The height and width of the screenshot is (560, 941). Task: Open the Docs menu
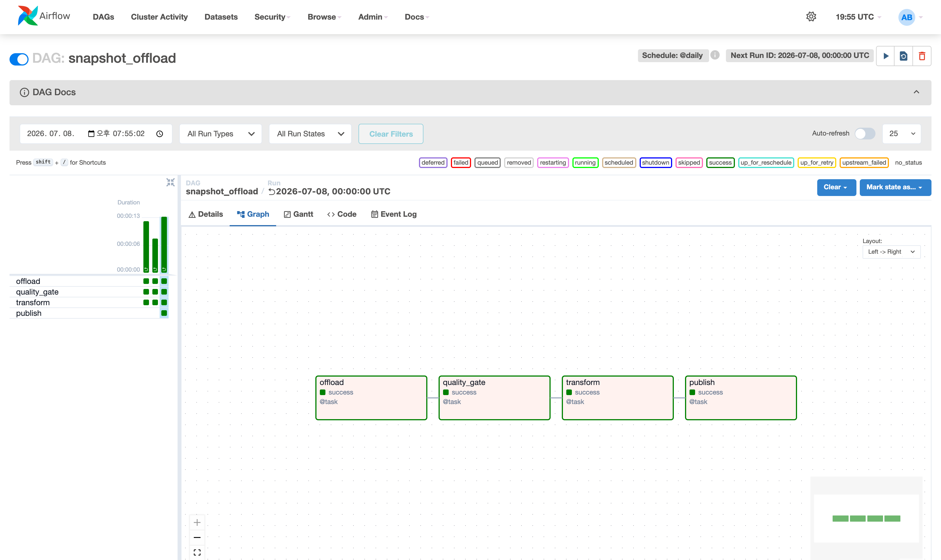click(x=417, y=17)
